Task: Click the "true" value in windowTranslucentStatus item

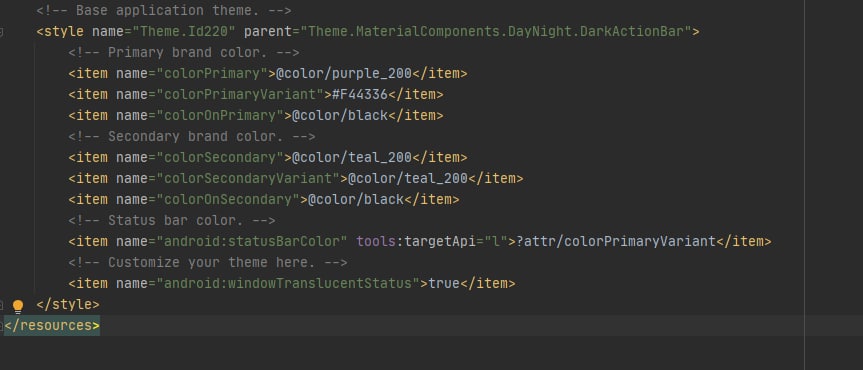Action: coord(444,284)
